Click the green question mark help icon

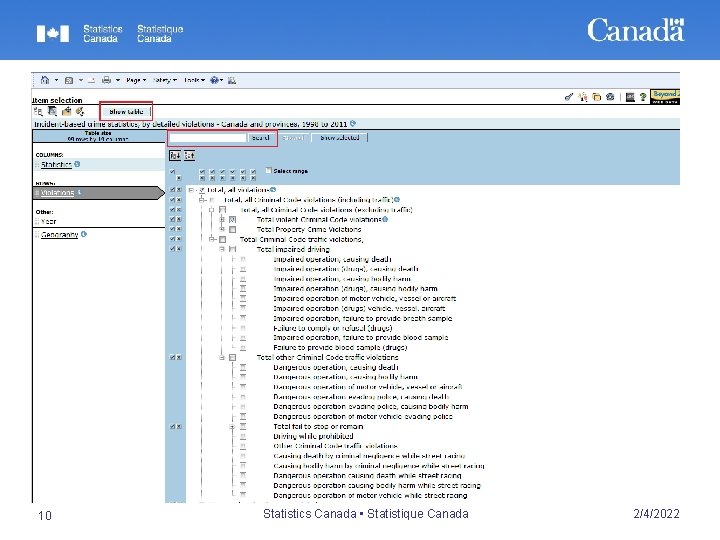pos(643,97)
